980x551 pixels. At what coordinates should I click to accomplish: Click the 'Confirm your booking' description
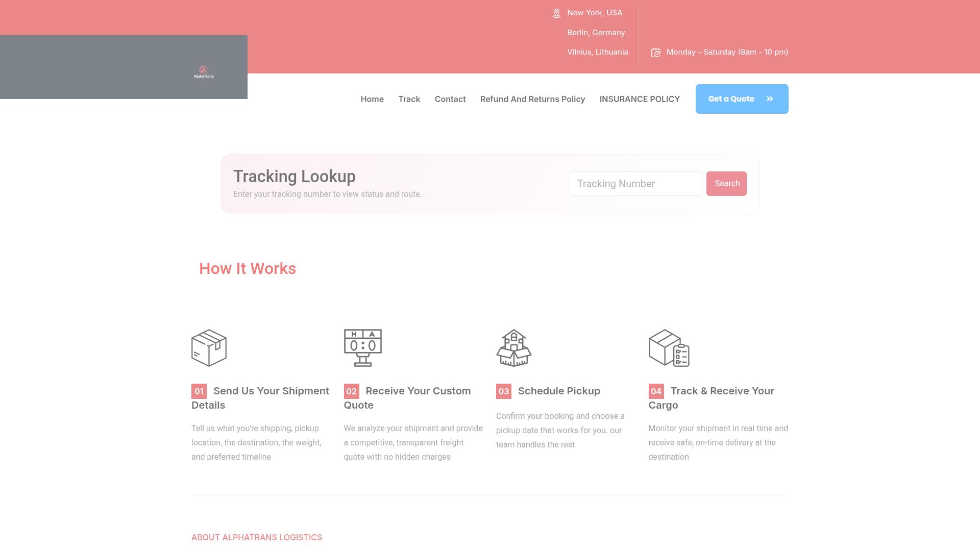coord(560,431)
